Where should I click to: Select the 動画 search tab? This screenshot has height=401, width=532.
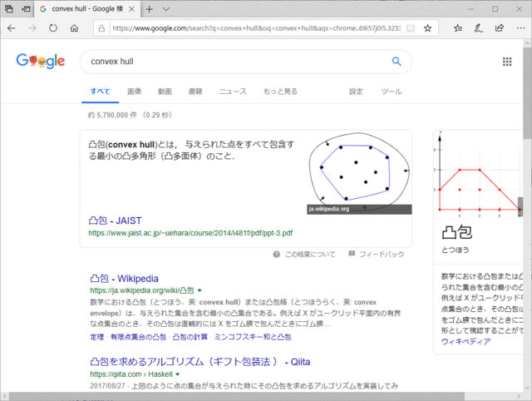[165, 92]
